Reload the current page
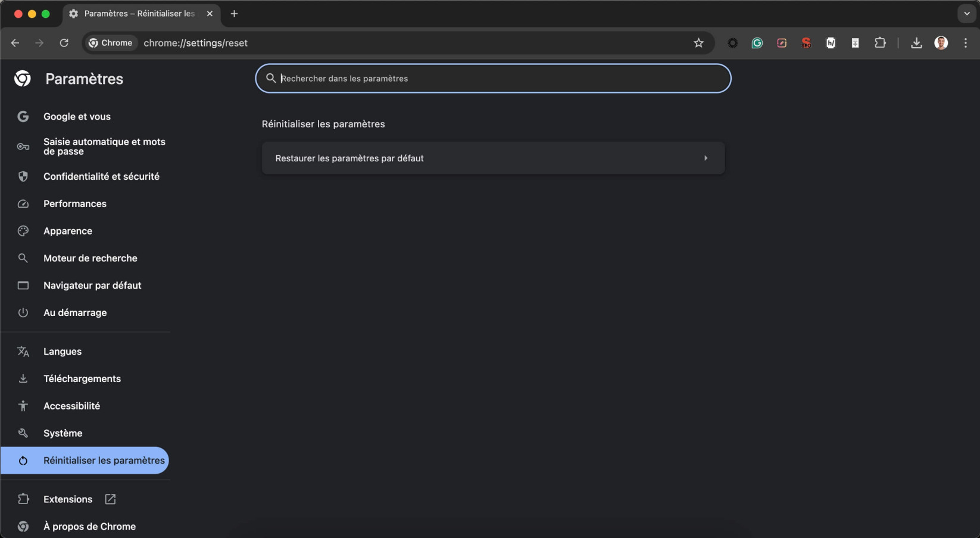980x538 pixels. tap(64, 43)
